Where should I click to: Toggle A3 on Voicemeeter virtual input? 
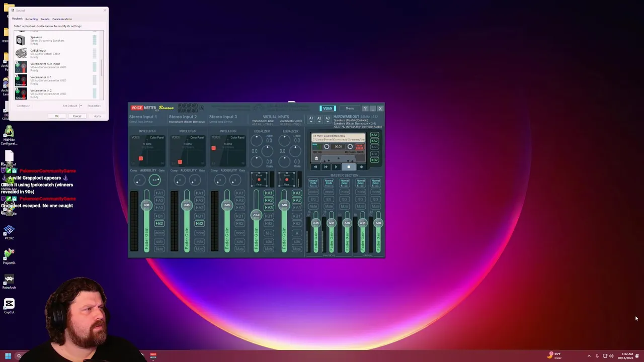(x=269, y=207)
